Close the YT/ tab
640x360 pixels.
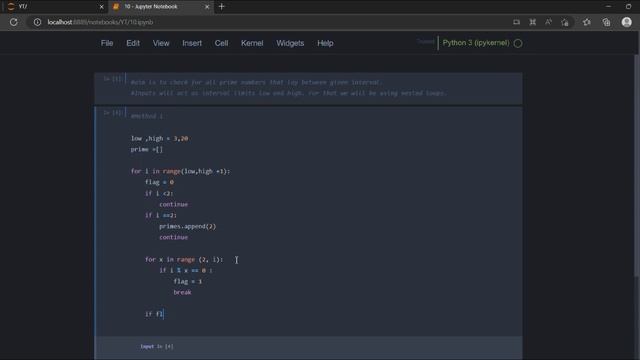tap(102, 7)
